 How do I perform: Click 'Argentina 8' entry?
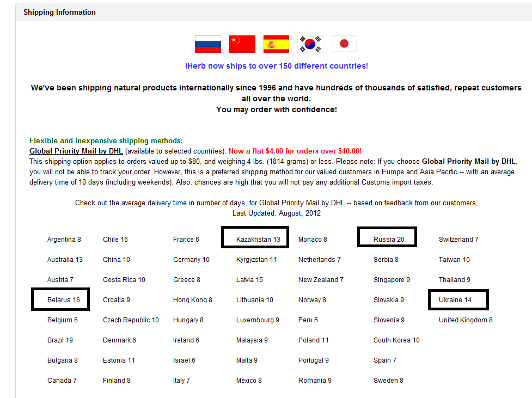pos(64,240)
